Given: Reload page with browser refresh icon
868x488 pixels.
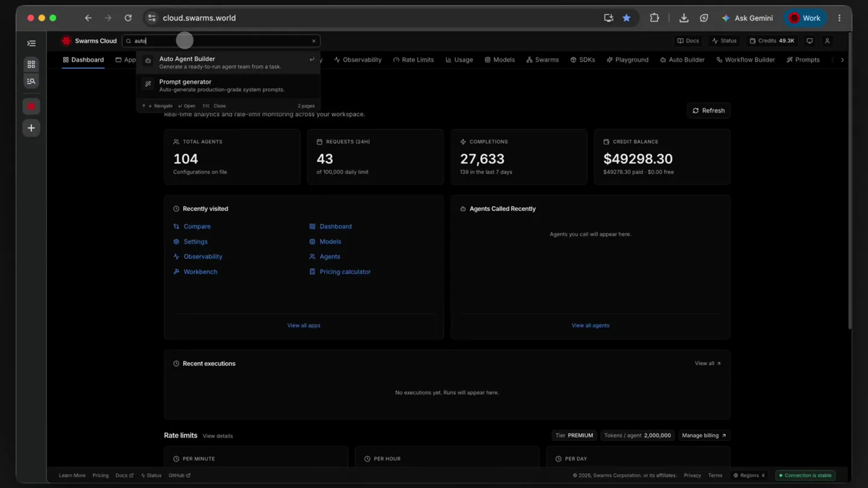Looking at the screenshot, I should tap(128, 18).
